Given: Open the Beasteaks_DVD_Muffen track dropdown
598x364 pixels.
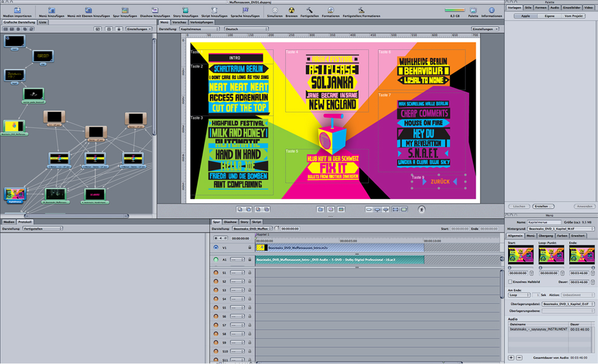Looking at the screenshot, I should [252, 229].
